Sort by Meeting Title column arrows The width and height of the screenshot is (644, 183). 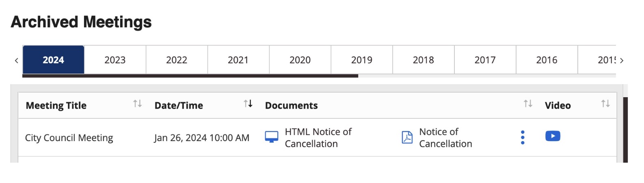pos(138,104)
